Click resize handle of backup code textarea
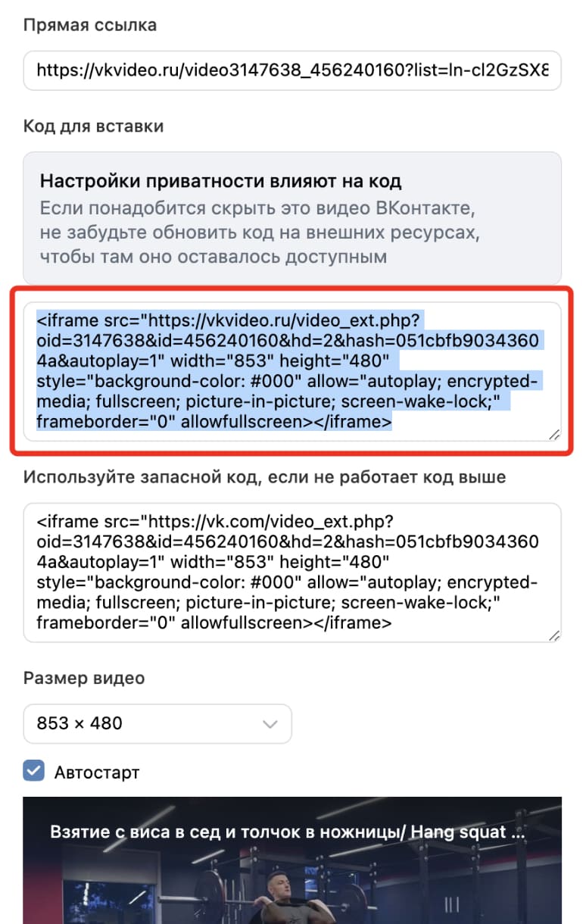Screen dimensions: 586x924 point(554,635)
